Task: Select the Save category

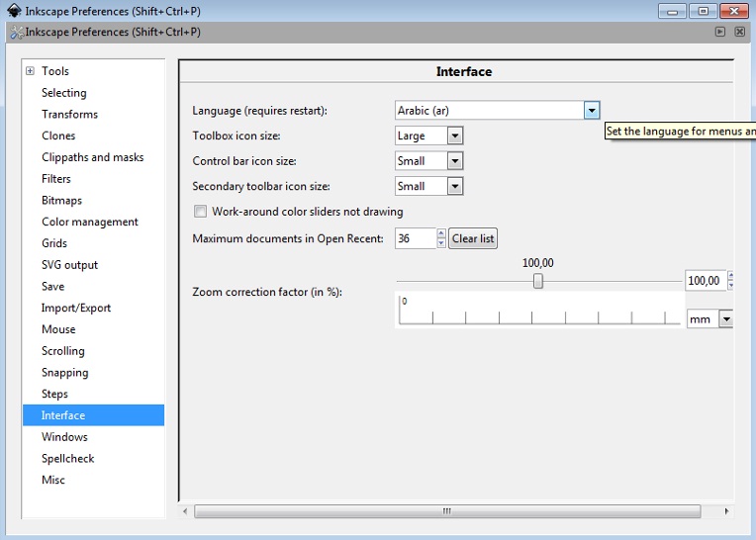Action: tap(52, 286)
